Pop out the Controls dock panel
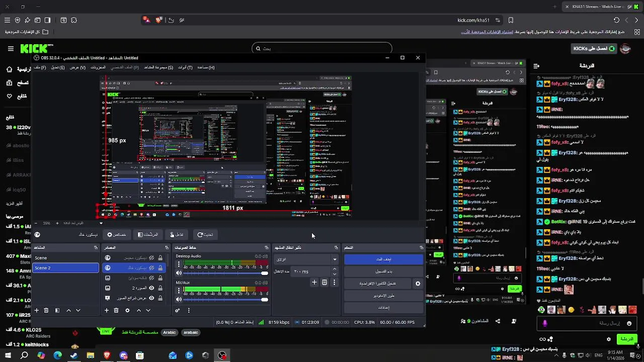This screenshot has width=644, height=362. click(422, 247)
